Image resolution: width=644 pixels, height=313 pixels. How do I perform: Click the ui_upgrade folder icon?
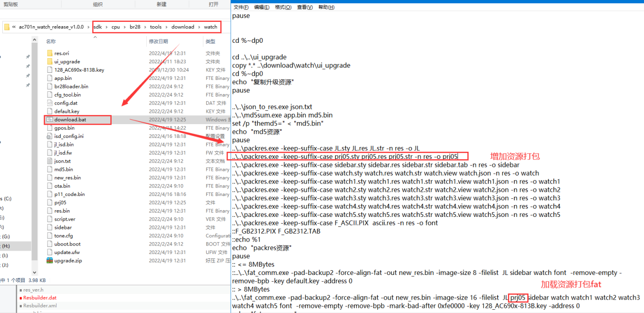click(x=50, y=61)
